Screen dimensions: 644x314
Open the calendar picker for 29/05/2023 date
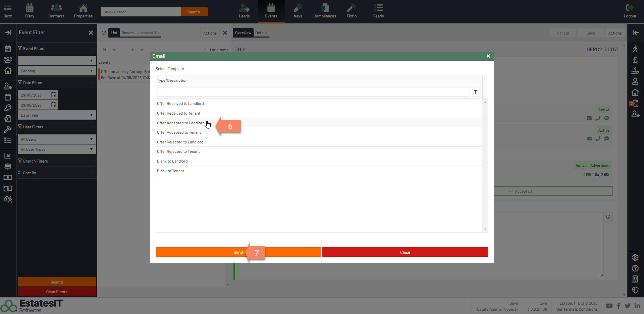tap(54, 95)
